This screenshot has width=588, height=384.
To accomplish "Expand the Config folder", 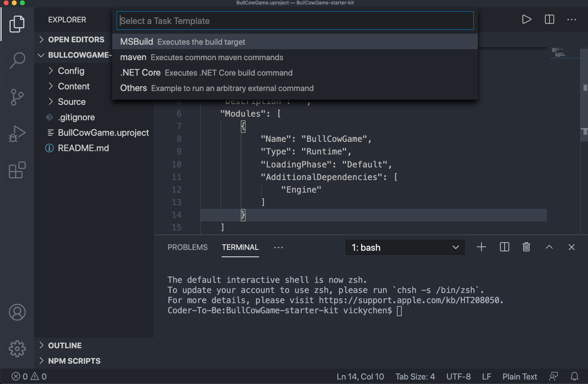I will [x=71, y=71].
